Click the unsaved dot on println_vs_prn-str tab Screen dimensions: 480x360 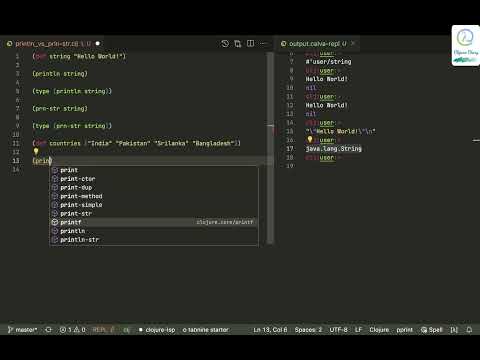pyautogui.click(x=98, y=44)
